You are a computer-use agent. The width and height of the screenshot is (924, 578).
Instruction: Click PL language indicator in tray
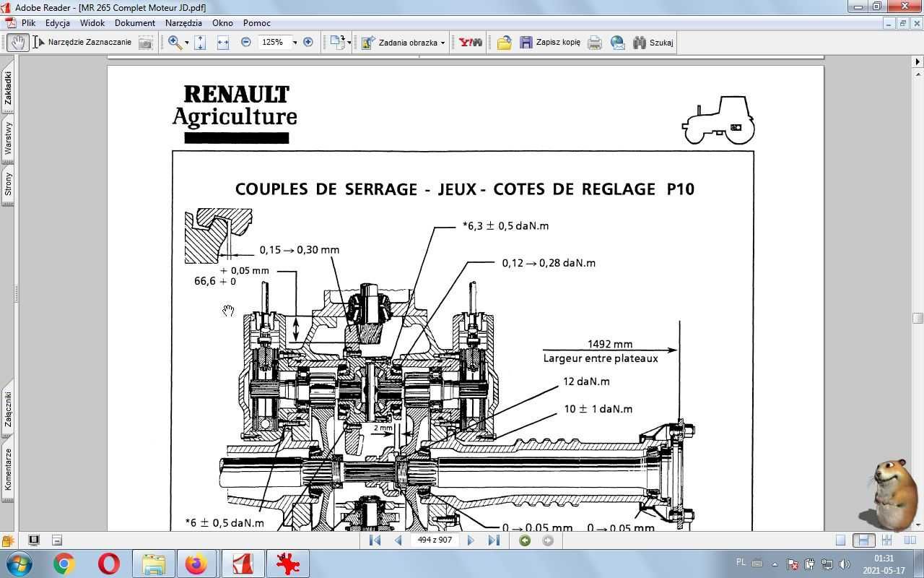click(741, 562)
